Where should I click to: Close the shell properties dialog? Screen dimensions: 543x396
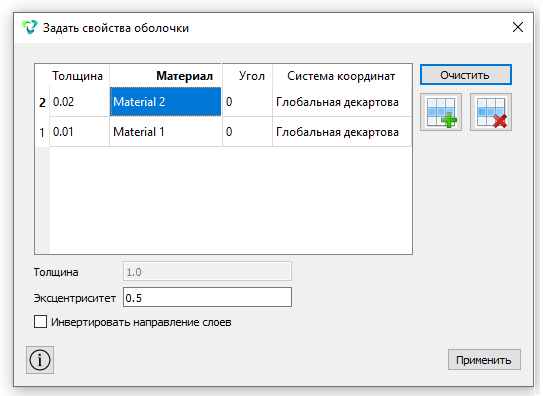coord(518,27)
